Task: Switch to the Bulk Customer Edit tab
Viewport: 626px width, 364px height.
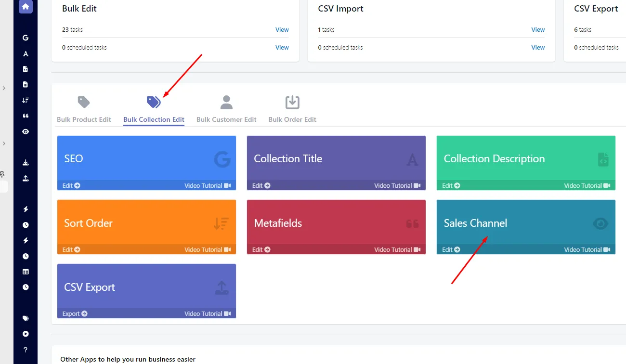Action: 226,110
